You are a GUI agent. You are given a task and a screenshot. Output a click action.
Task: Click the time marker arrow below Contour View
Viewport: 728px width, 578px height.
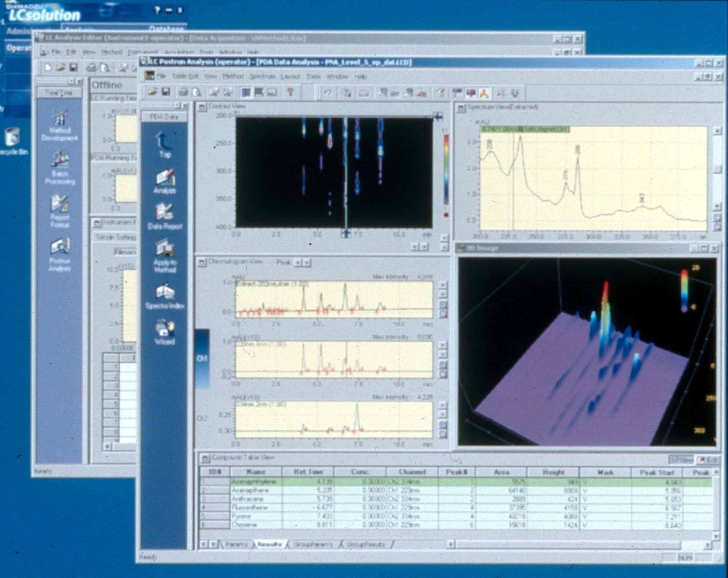click(x=346, y=234)
